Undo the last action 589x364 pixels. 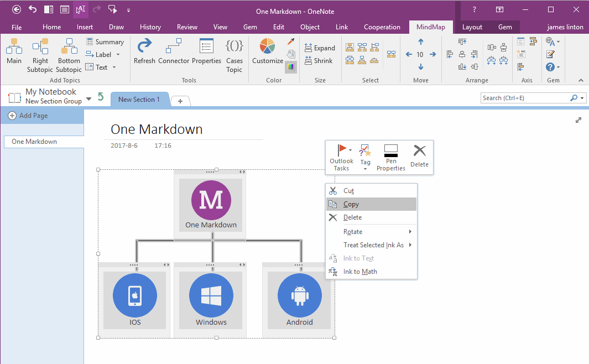click(33, 9)
